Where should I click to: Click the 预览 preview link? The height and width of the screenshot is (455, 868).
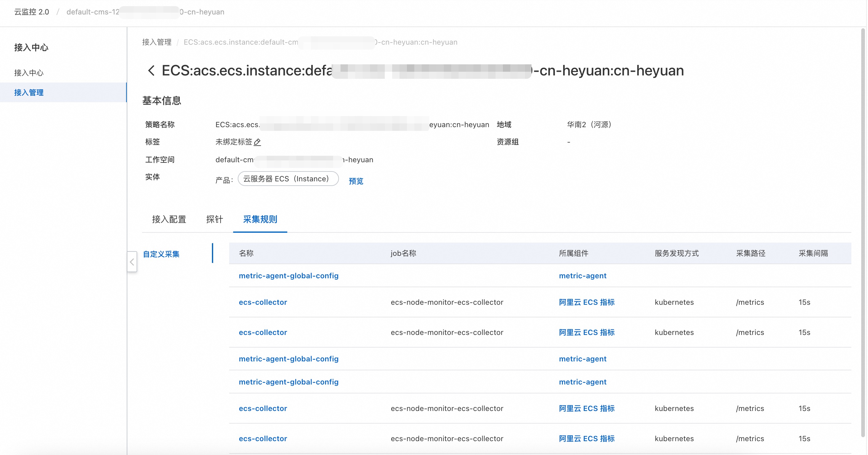click(x=356, y=181)
